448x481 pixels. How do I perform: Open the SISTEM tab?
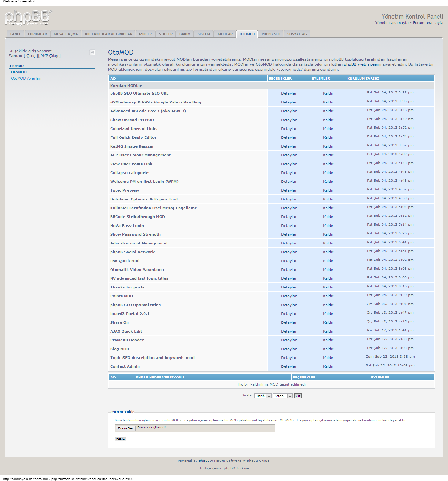pos(204,34)
